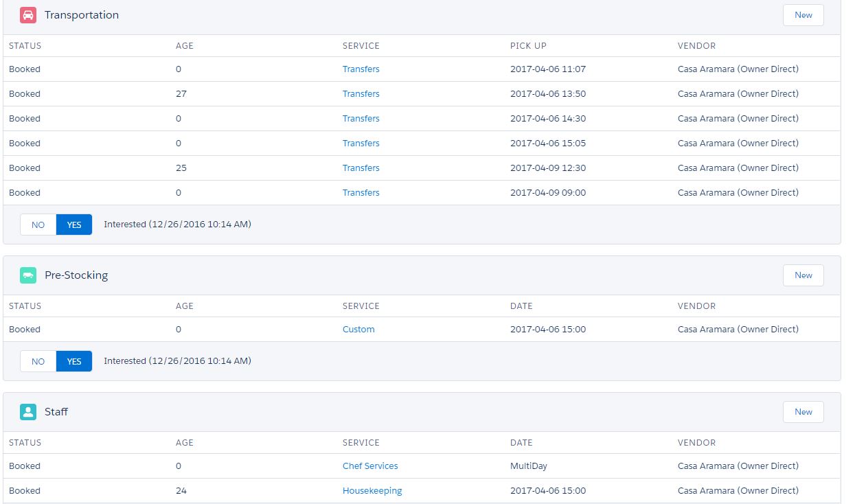Open the Custom pre-stocking service link

point(358,330)
